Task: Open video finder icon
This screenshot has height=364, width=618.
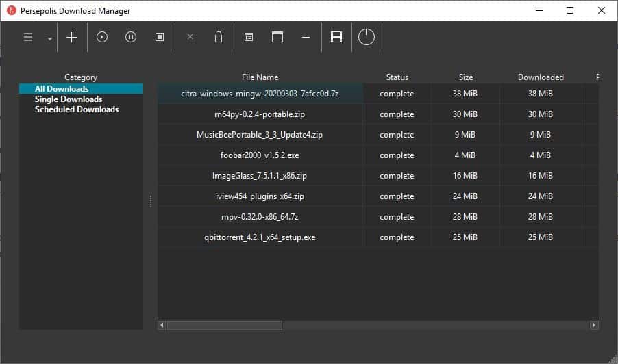Action: [336, 37]
